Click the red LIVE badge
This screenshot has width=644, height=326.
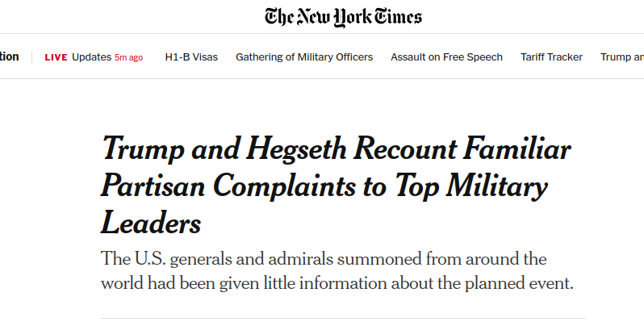pos(56,57)
